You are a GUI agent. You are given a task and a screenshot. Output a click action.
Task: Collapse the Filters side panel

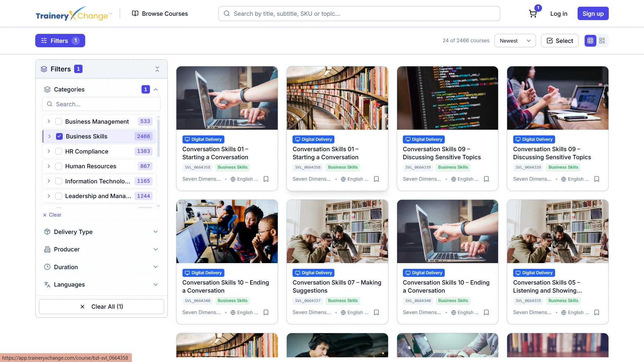[x=157, y=69]
